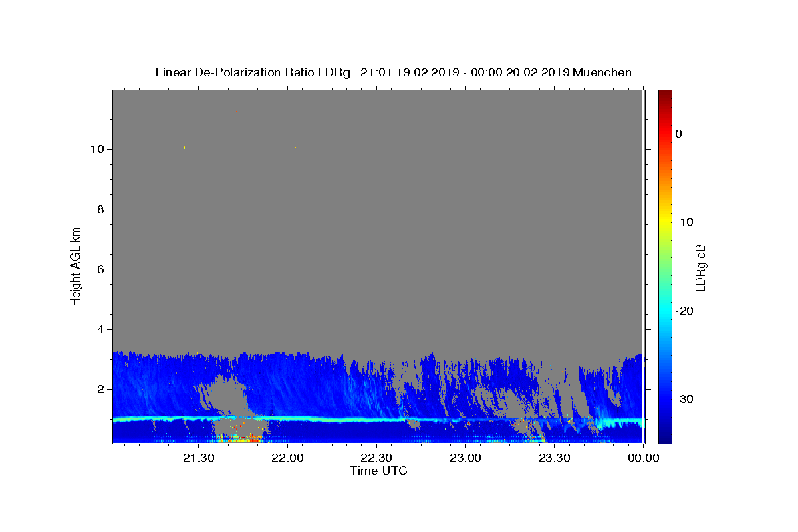Image resolution: width=798 pixels, height=532 pixels.
Task: Click the 22:00 time tick label
Action: coord(288,458)
